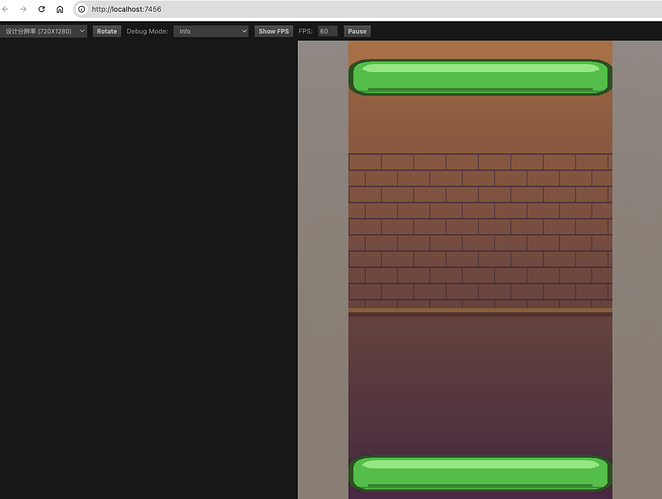Focus the localhost:7456 address bar
This screenshot has width=662, height=499.
click(x=367, y=9)
